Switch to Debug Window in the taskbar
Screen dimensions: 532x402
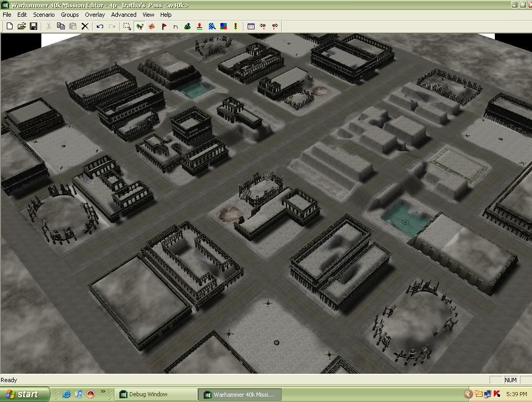(x=157, y=394)
